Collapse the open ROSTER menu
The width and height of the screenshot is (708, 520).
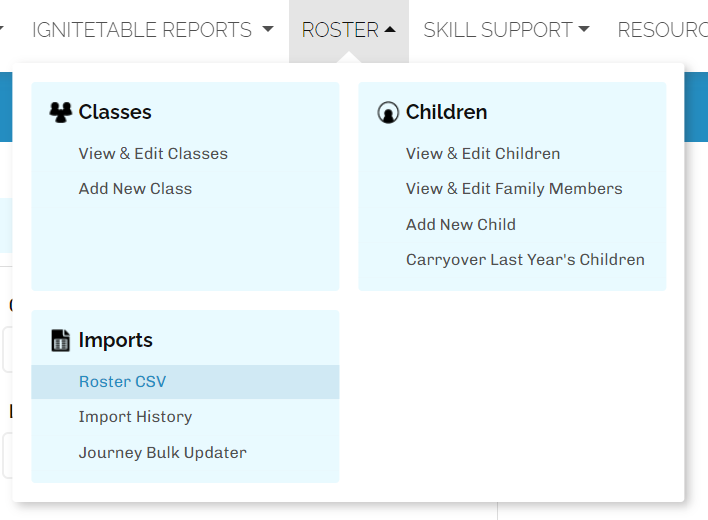[x=348, y=30]
